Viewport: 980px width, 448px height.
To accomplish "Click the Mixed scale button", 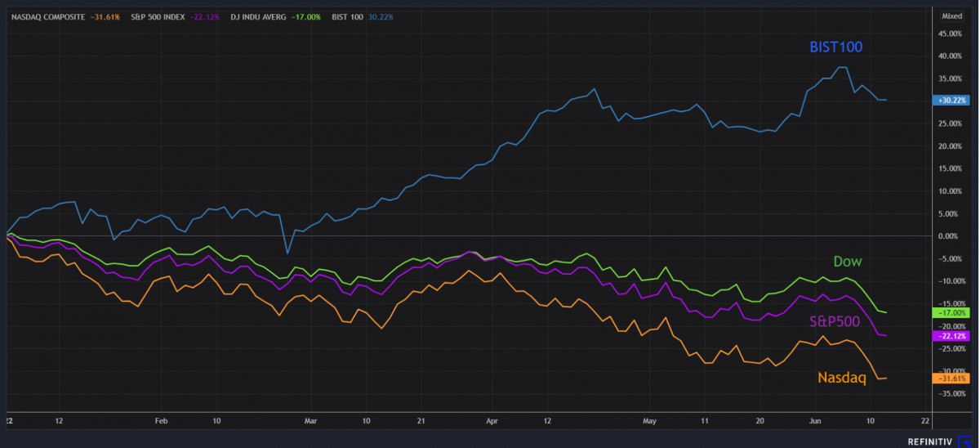I will click(x=951, y=16).
